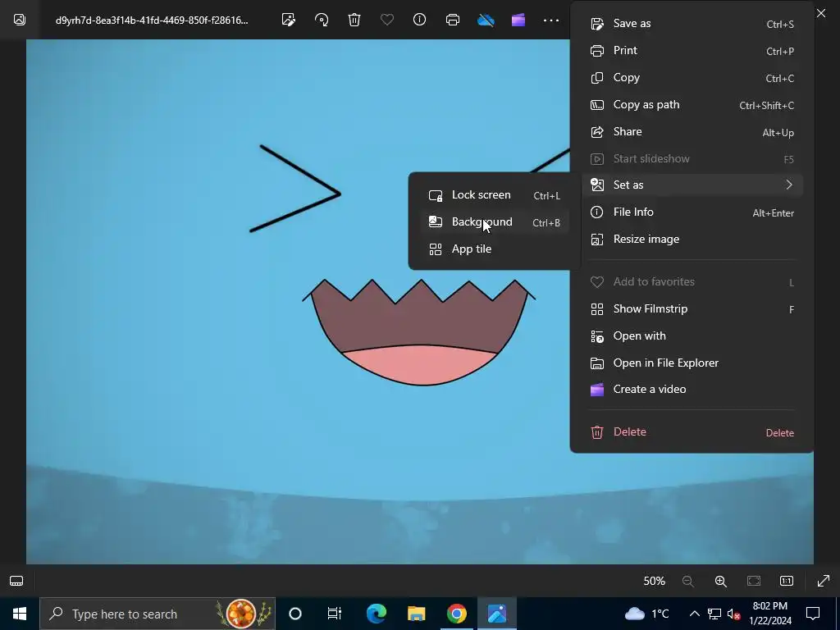Set image as Background
The height and width of the screenshot is (630, 840).
(495, 221)
